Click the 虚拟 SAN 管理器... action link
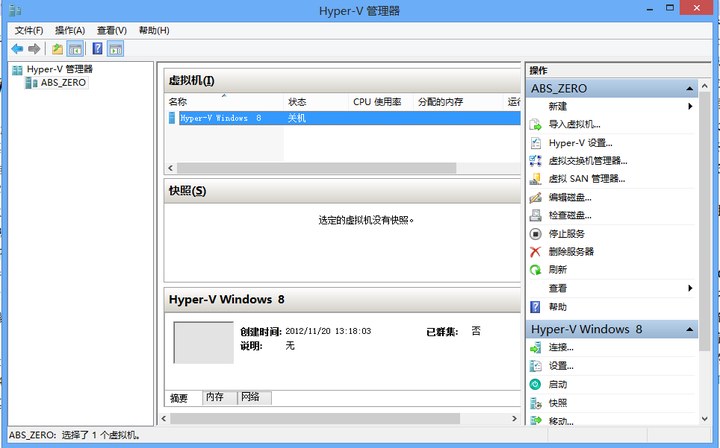The height and width of the screenshot is (448, 720). point(587,179)
